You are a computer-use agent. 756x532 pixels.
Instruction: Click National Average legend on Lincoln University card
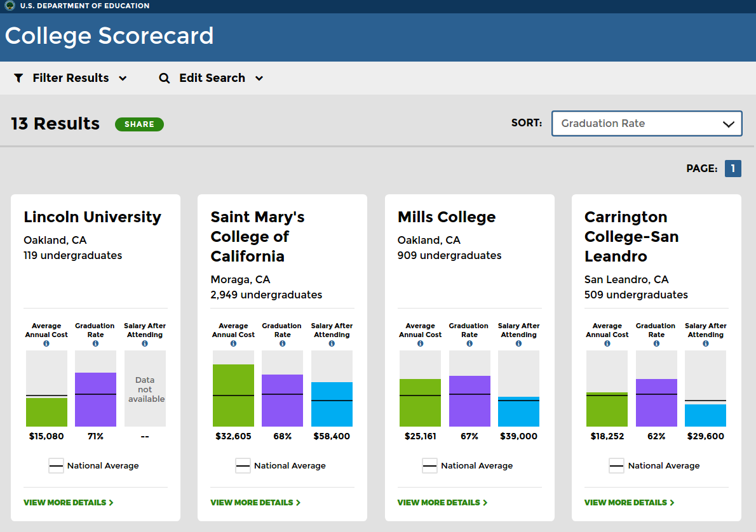coord(93,465)
